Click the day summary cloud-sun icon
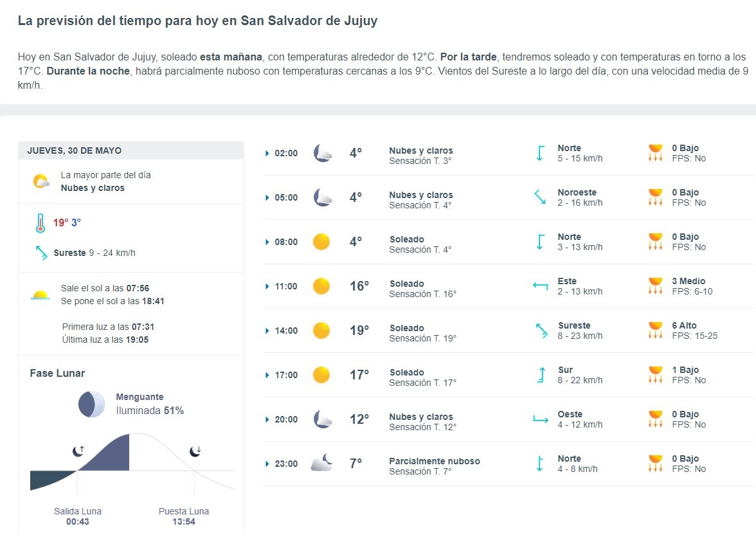This screenshot has width=756, height=535. click(41, 181)
